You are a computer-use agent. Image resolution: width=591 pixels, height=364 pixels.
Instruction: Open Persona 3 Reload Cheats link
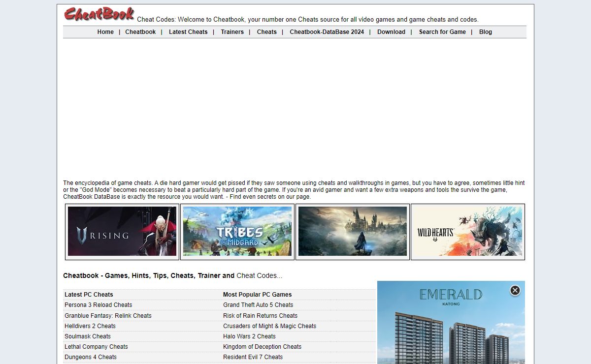98,305
